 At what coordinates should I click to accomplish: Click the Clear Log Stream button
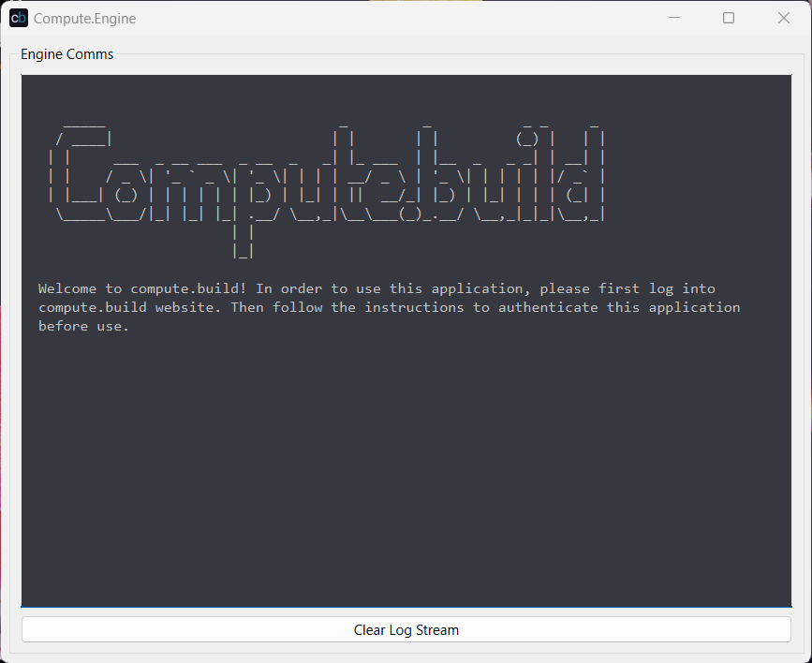406,630
